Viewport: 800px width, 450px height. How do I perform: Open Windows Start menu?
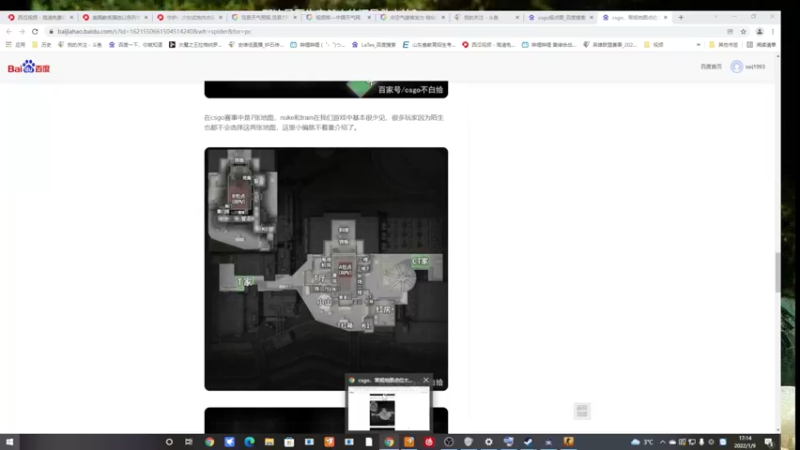(9, 442)
